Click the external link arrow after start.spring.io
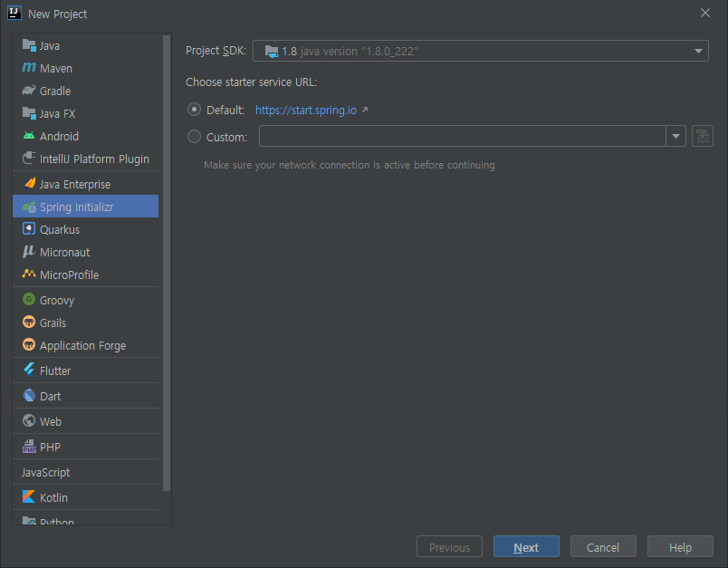728x568 pixels. pyautogui.click(x=365, y=111)
